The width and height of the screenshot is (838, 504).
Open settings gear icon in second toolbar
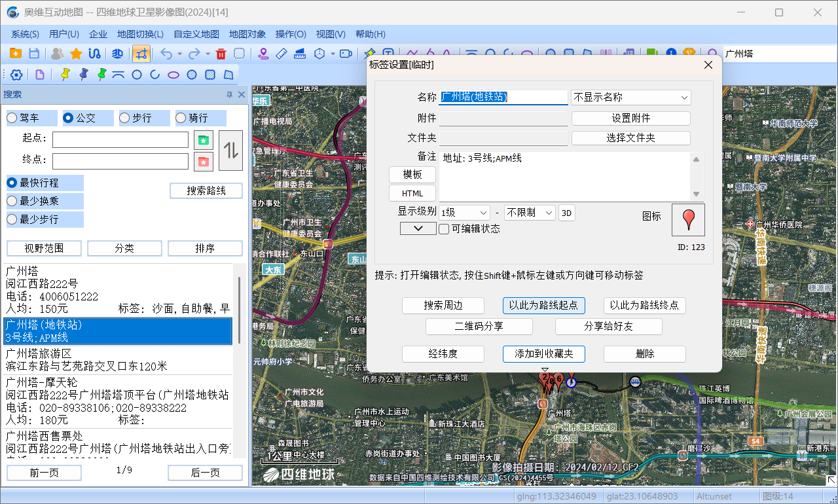(x=16, y=75)
